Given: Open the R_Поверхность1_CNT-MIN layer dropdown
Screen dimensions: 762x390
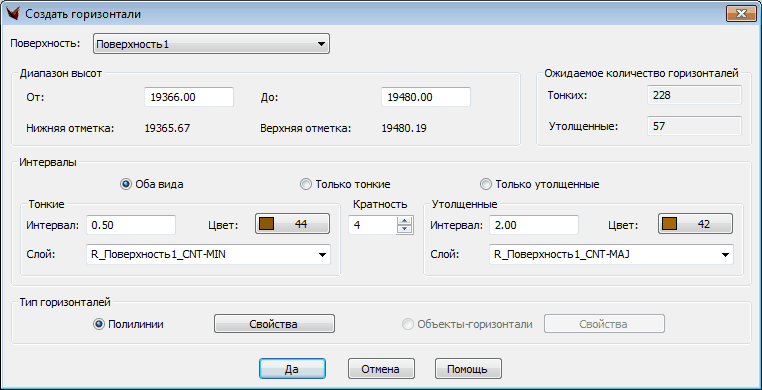Looking at the screenshot, I should (x=208, y=254).
